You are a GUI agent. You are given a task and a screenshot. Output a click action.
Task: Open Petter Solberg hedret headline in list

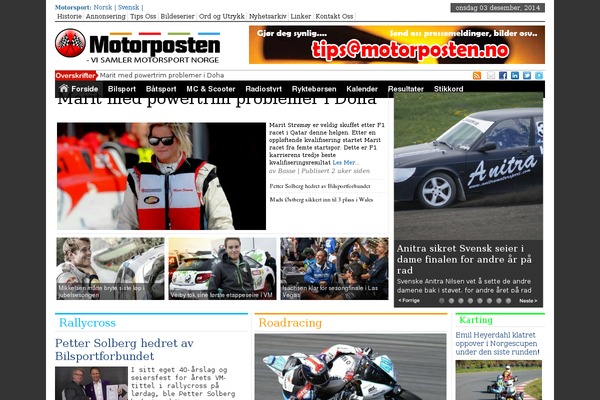click(320, 186)
